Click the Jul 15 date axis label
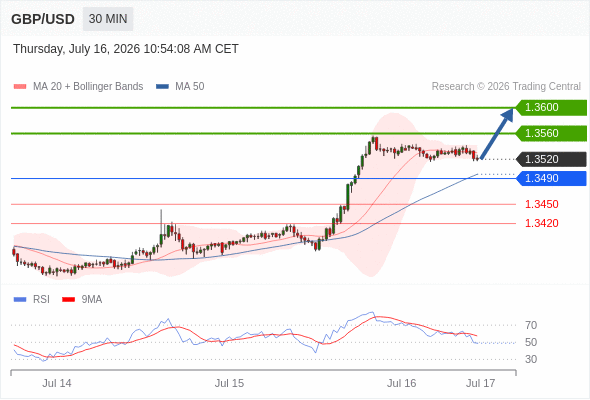This screenshot has width=590, height=400. (229, 383)
